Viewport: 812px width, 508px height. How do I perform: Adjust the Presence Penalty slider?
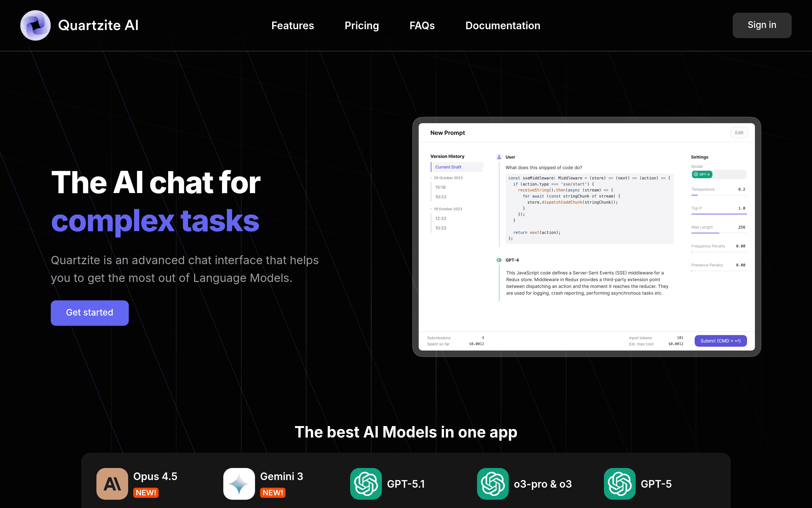719,271
